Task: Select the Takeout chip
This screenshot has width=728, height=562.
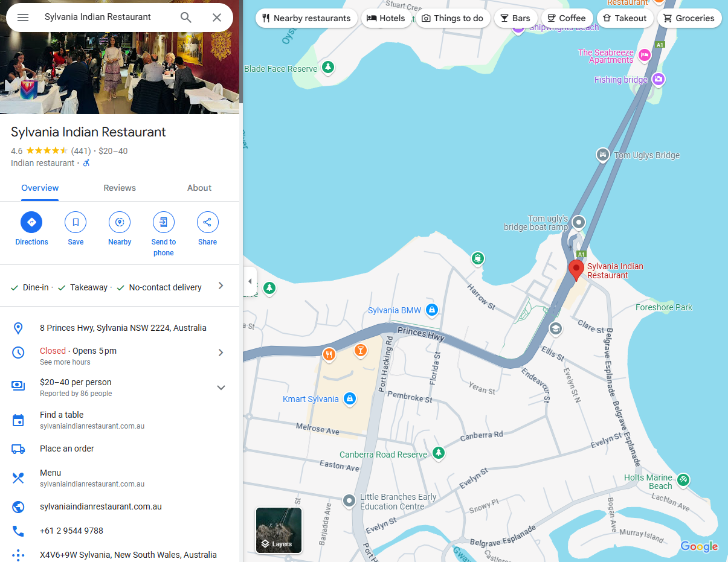Action: click(x=625, y=18)
